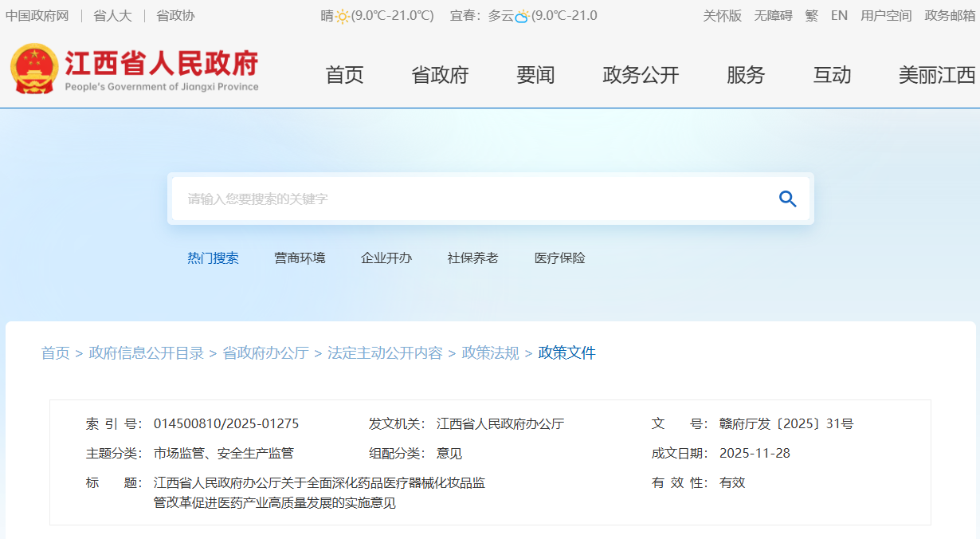980x539 pixels.
Task: Click the cloudy weather icon for 宜春
Action: [x=522, y=16]
